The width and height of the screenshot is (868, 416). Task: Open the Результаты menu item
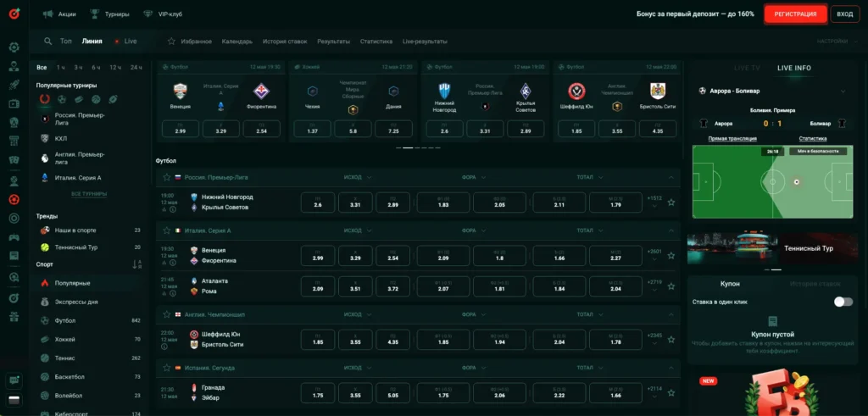click(x=333, y=41)
